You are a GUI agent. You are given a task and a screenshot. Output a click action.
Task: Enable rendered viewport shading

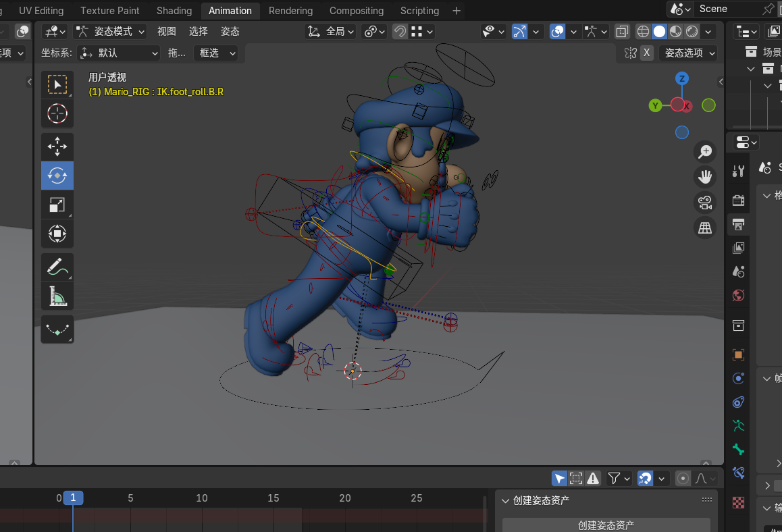[692, 32]
